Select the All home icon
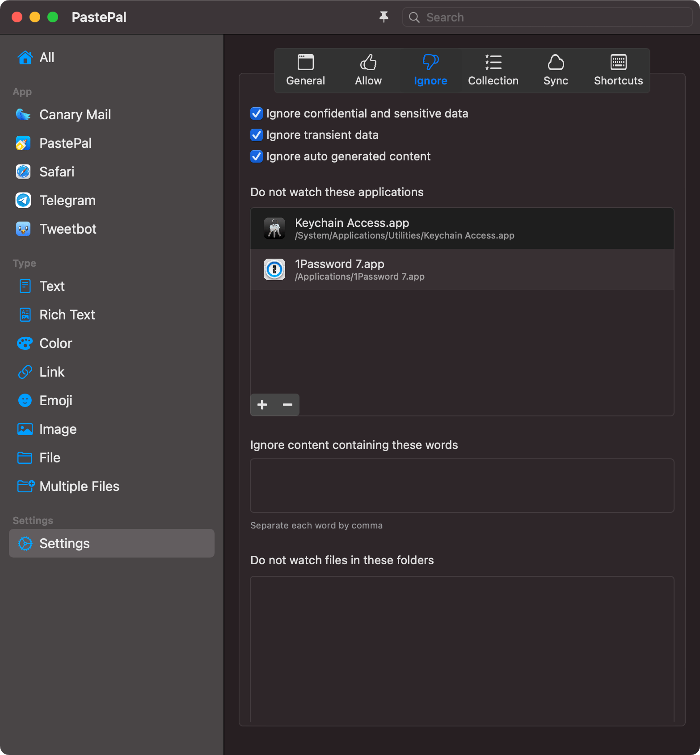The width and height of the screenshot is (700, 755). coord(25,57)
